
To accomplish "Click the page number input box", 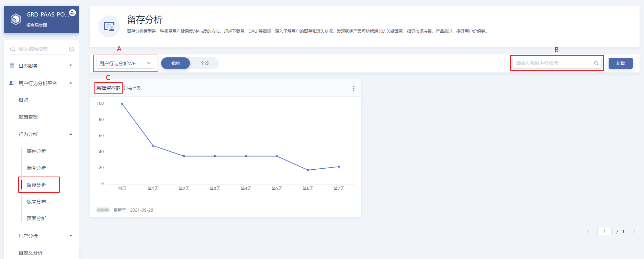I will tap(605, 231).
